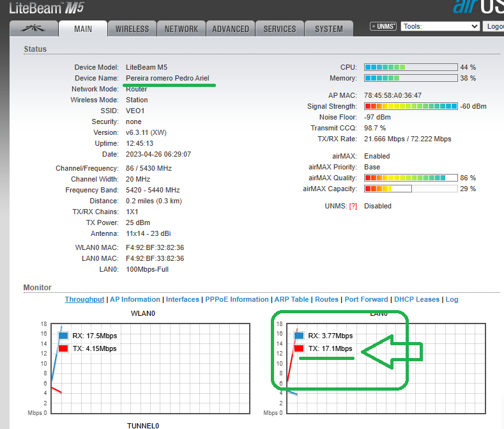
Task: Go to the NETWORK tab
Action: pyautogui.click(x=181, y=29)
